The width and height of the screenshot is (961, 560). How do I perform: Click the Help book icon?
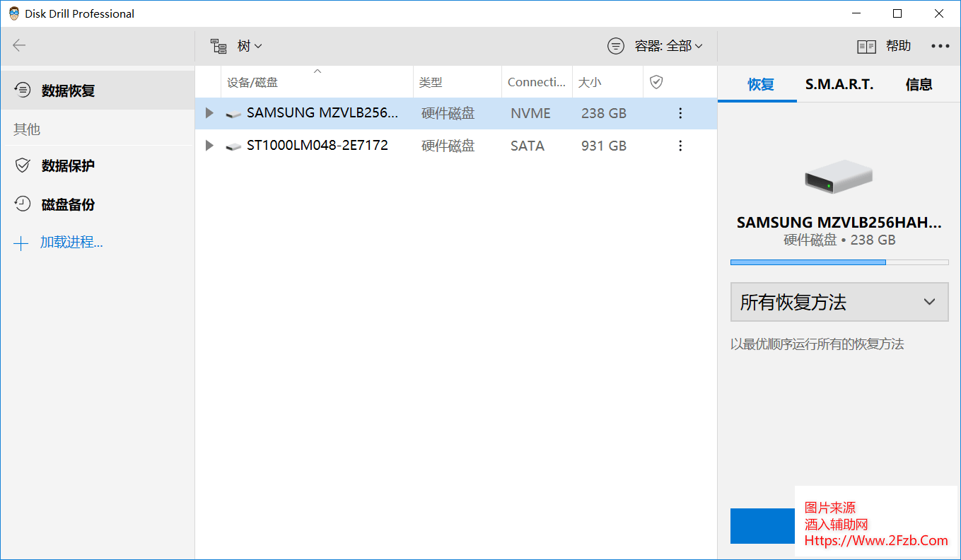point(866,47)
